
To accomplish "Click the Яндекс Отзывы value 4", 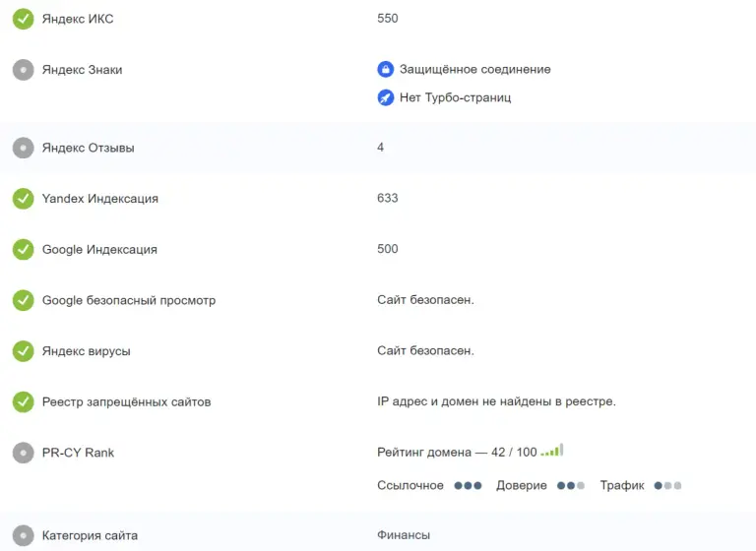I will pyautogui.click(x=380, y=148).
